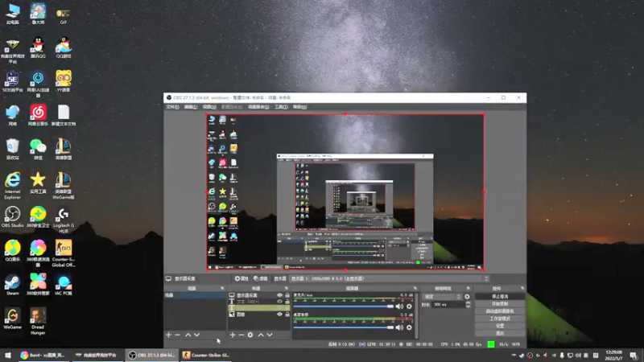Image resolution: width=644 pixels, height=362 pixels.
Task: Move the selected source down
Action: (x=270, y=335)
